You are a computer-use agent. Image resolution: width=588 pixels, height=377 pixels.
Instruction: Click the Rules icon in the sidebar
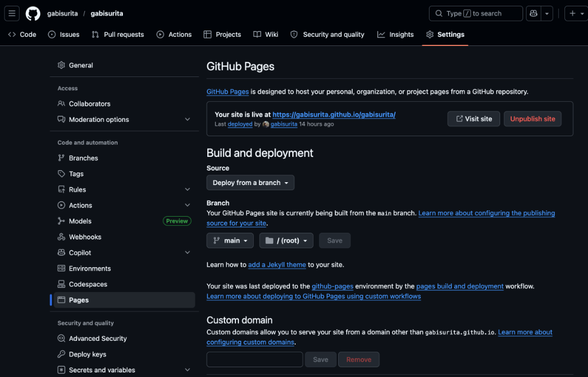coord(61,190)
